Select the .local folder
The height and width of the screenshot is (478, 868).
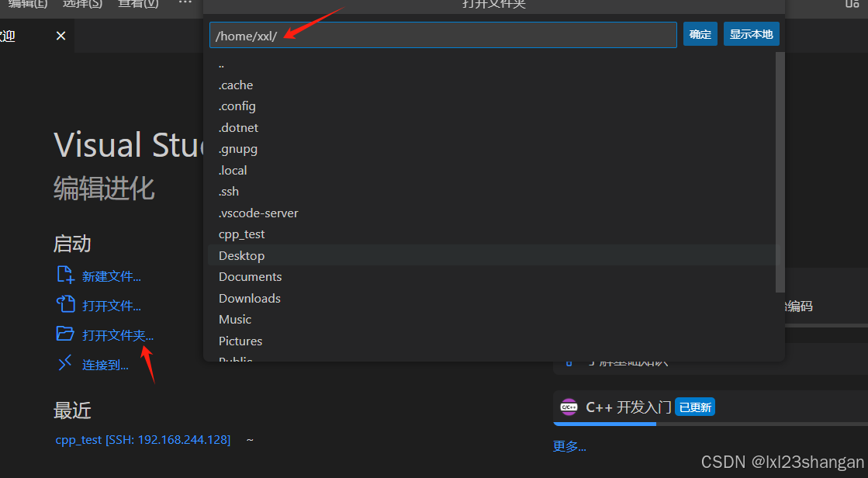pyautogui.click(x=491, y=170)
